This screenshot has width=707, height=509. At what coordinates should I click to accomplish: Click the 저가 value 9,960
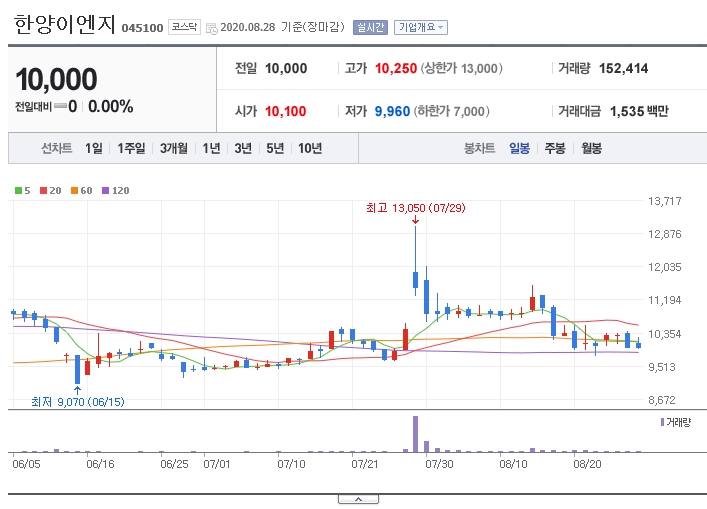click(x=392, y=111)
